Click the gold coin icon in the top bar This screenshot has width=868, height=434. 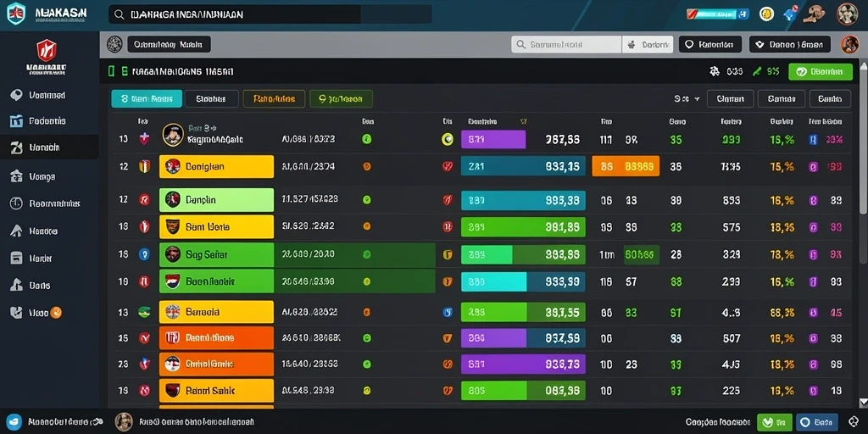pyautogui.click(x=766, y=14)
